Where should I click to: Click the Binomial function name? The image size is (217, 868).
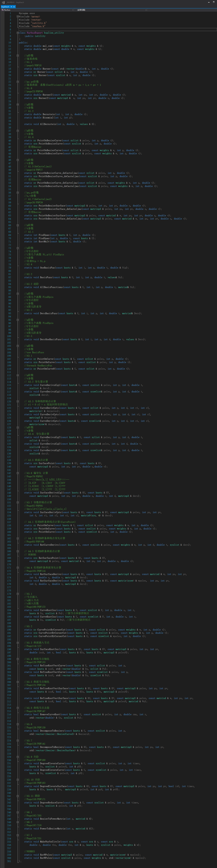[48, 118]
